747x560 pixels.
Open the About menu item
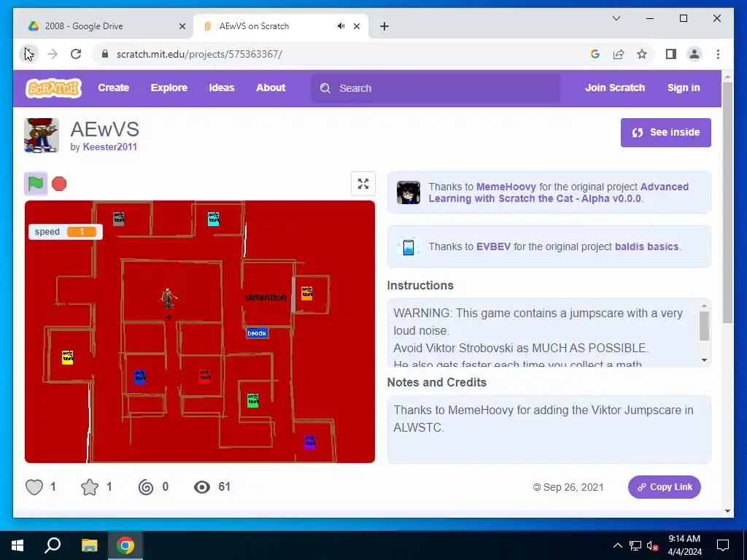point(271,87)
